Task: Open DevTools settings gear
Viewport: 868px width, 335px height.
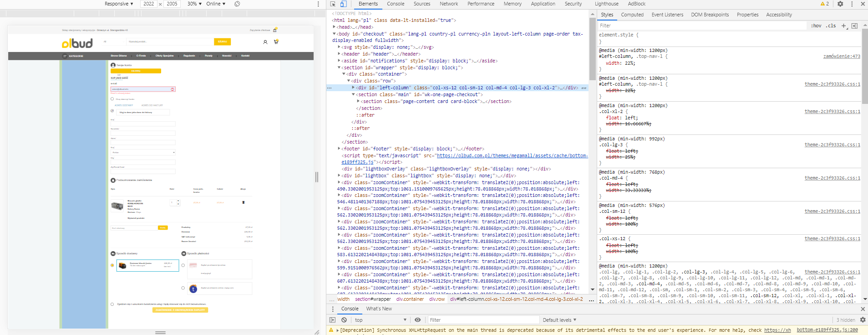Action: [x=840, y=4]
